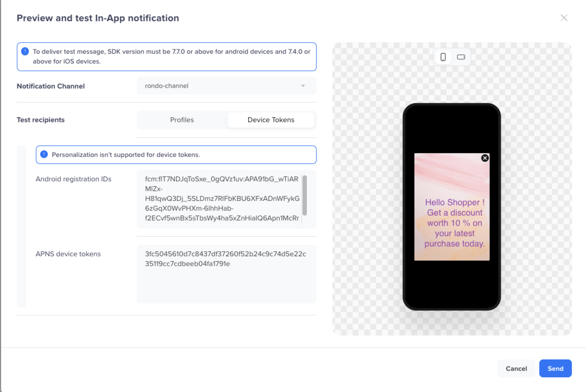Image resolution: width=586 pixels, height=392 pixels.
Task: Click the Send button
Action: coord(555,368)
